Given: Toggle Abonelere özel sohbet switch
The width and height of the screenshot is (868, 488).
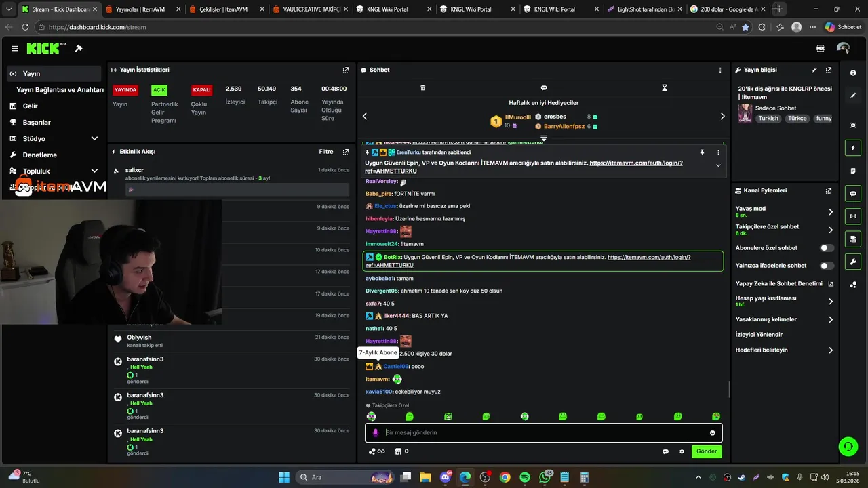Looking at the screenshot, I should [x=827, y=248].
